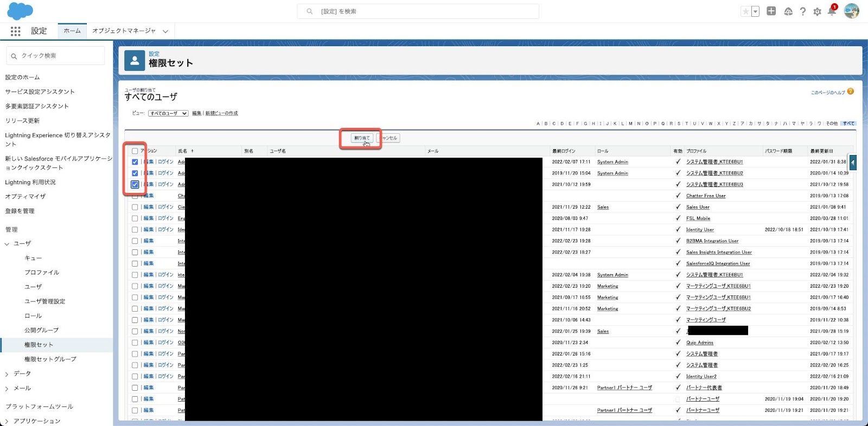Open the Trailhead guidance center icon
The width and height of the screenshot is (868, 426).
[788, 11]
